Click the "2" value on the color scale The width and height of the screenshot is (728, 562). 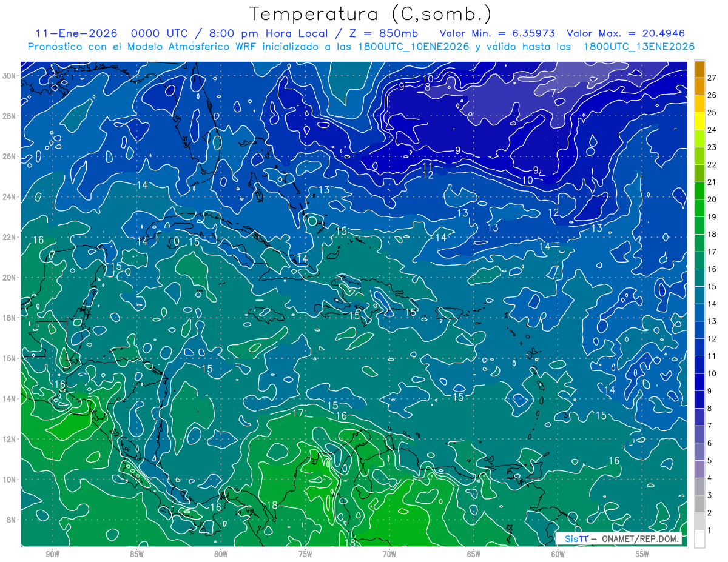(709, 513)
